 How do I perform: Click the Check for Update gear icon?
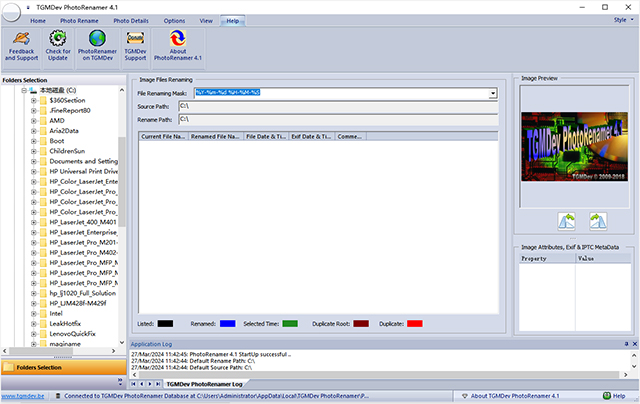[x=58, y=38]
